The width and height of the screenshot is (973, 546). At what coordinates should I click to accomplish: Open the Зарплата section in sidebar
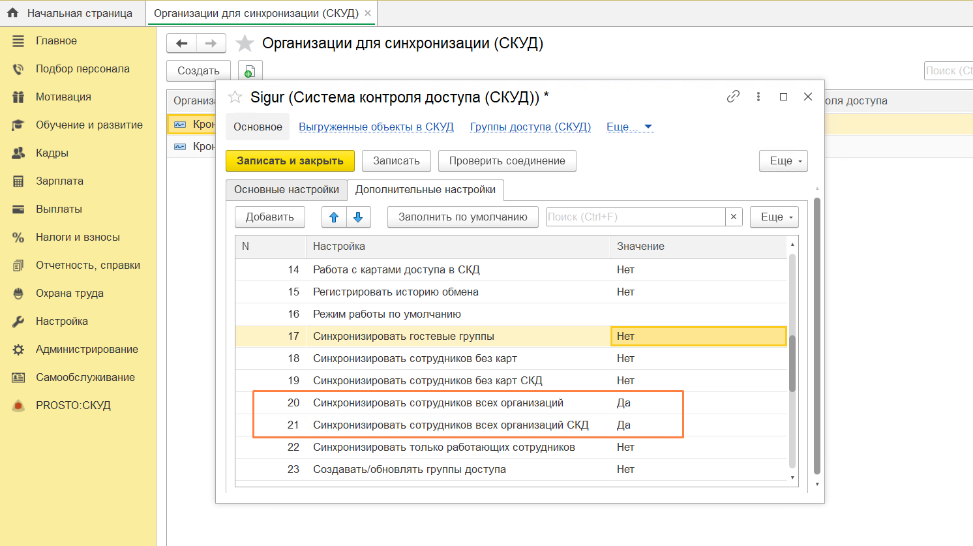click(59, 181)
